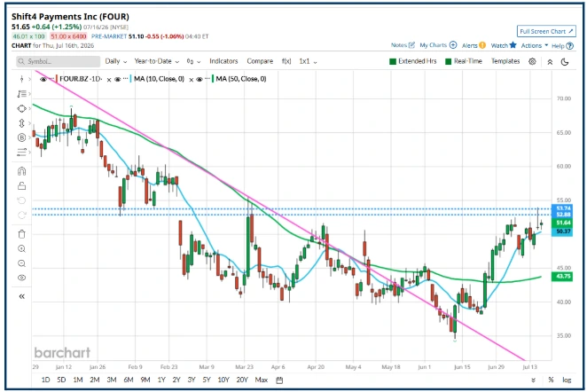Click the 53.74 price level label

point(563,208)
